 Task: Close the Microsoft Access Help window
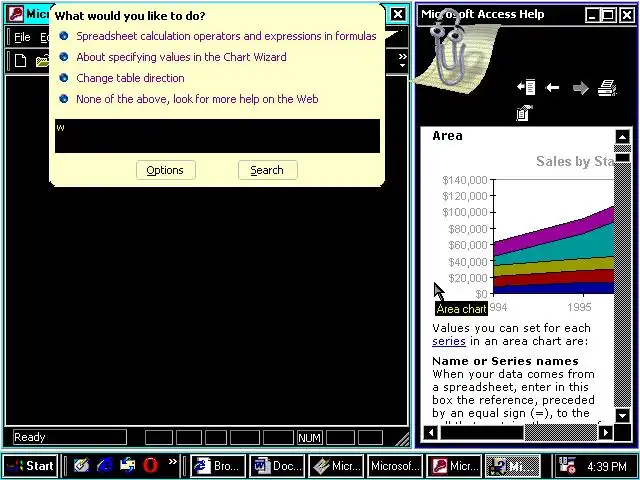627,16
